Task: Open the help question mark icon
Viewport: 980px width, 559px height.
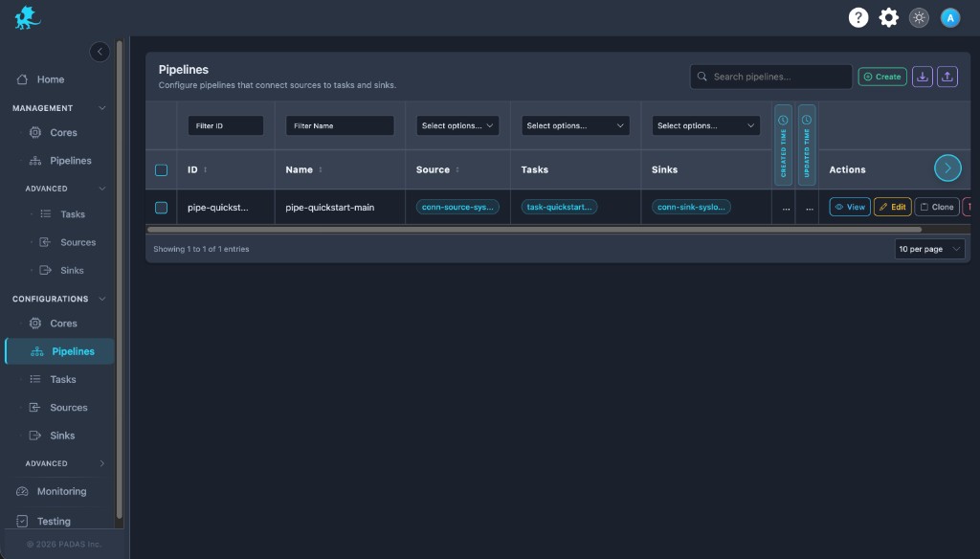Action: (x=858, y=17)
